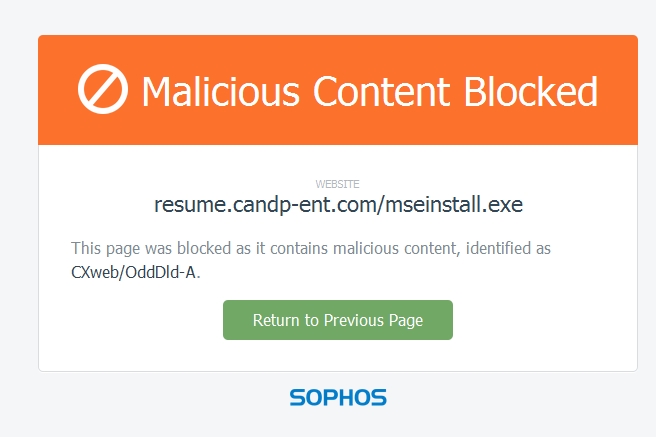The image size is (656, 437).
Task: Click the blocked circle-slash warning icon
Action: [102, 91]
